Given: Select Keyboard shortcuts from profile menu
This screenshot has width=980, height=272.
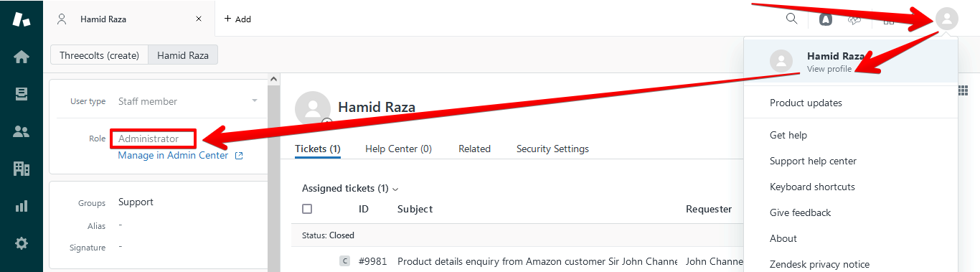Looking at the screenshot, I should coord(812,187).
